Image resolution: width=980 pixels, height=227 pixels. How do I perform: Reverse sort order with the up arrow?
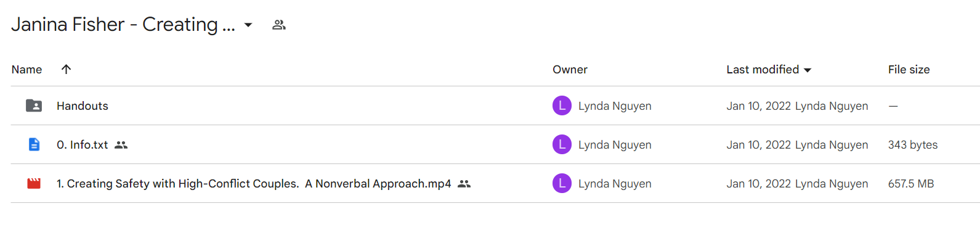click(66, 69)
